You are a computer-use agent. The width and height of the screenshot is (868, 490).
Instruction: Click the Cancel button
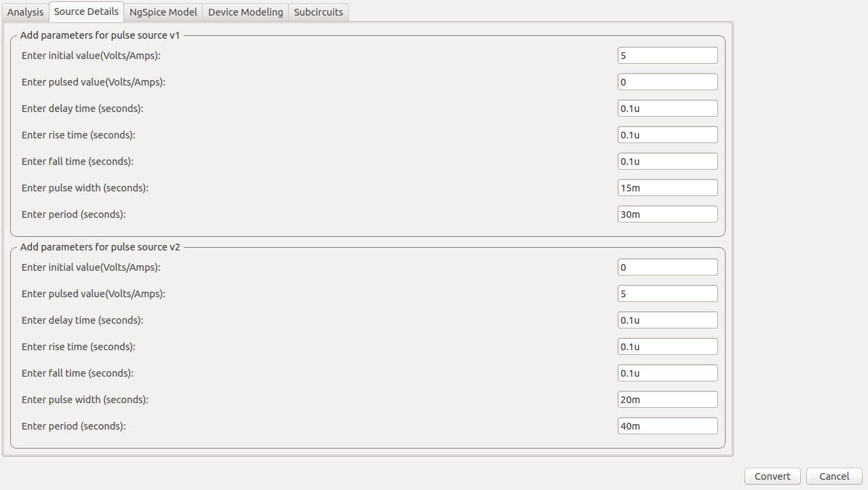coord(834,476)
